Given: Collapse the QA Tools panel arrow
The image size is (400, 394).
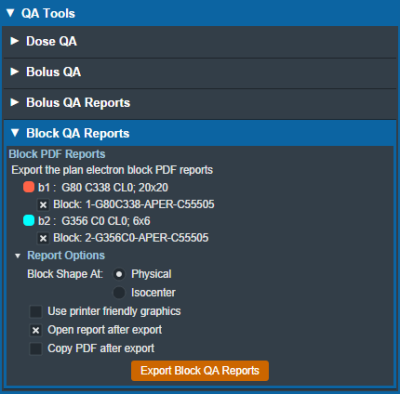Looking at the screenshot, I should [11, 13].
